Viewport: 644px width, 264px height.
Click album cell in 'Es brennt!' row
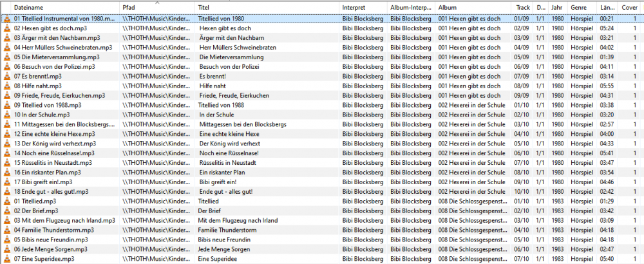pos(469,77)
